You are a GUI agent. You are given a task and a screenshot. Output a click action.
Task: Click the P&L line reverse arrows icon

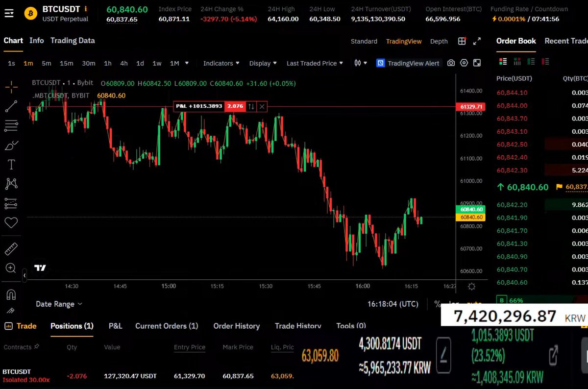251,106
